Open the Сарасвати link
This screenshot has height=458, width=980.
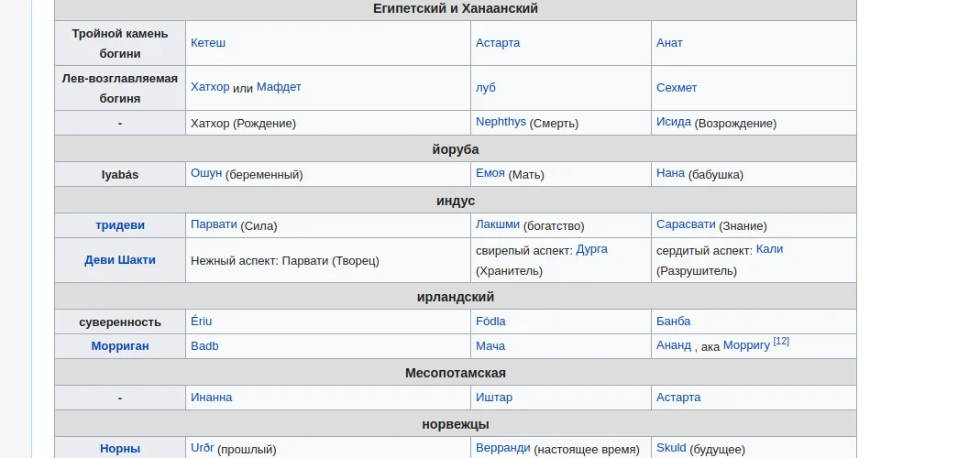click(686, 224)
